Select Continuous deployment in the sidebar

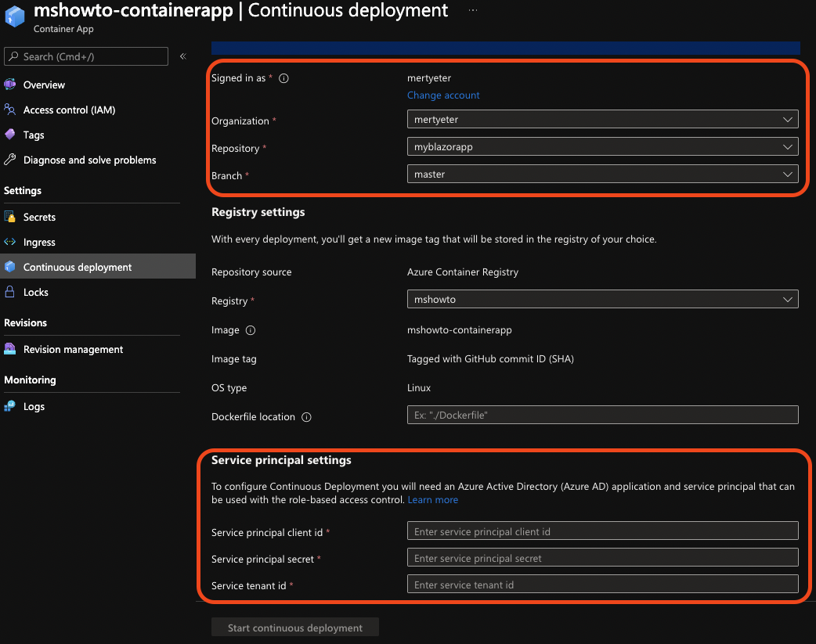98,266
